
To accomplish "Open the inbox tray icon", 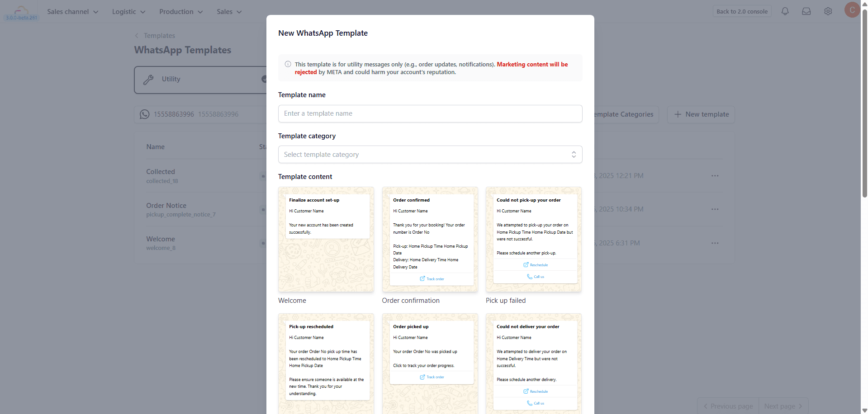I will point(806,11).
